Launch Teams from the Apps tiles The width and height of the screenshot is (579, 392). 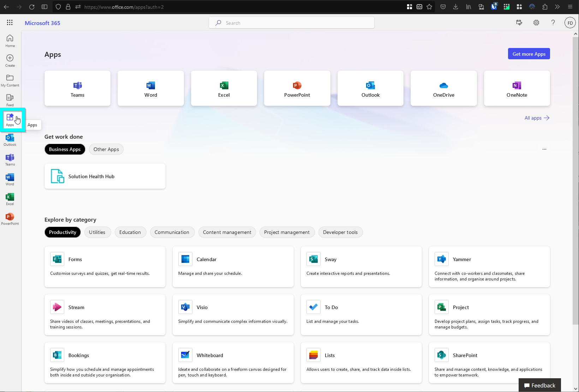pyautogui.click(x=77, y=88)
